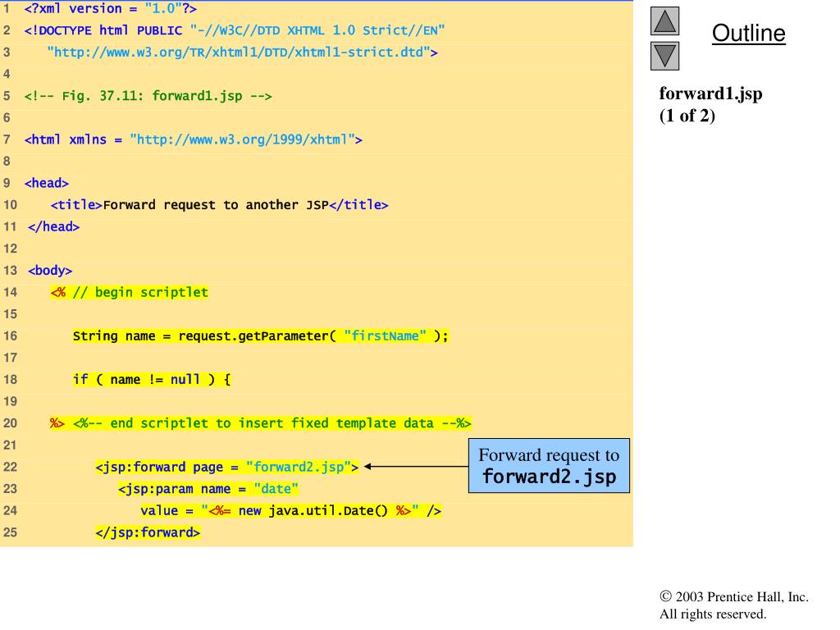Click the 'String name = request.getParameter' line
Screen dimensions: 840x630
(x=260, y=336)
